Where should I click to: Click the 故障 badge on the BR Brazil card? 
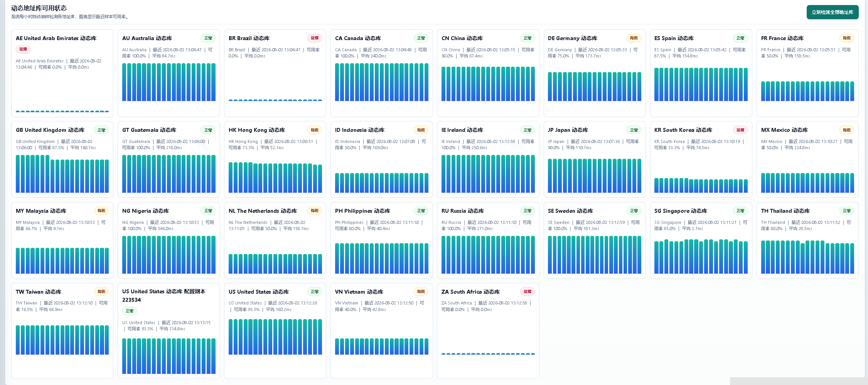coord(315,38)
